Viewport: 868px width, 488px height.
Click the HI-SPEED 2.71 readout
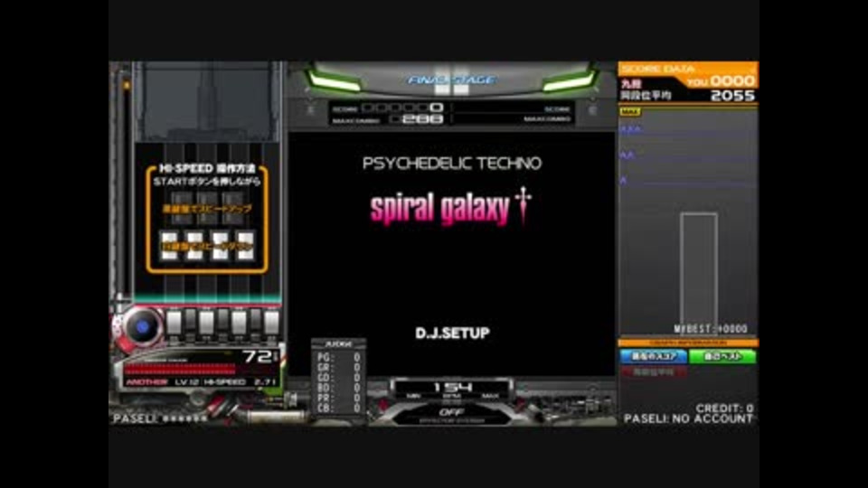pyautogui.click(x=241, y=382)
